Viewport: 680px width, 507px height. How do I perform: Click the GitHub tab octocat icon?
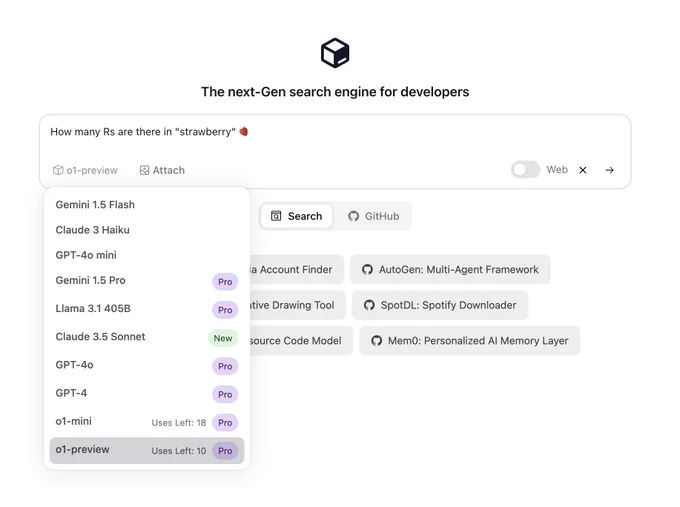[x=353, y=216]
